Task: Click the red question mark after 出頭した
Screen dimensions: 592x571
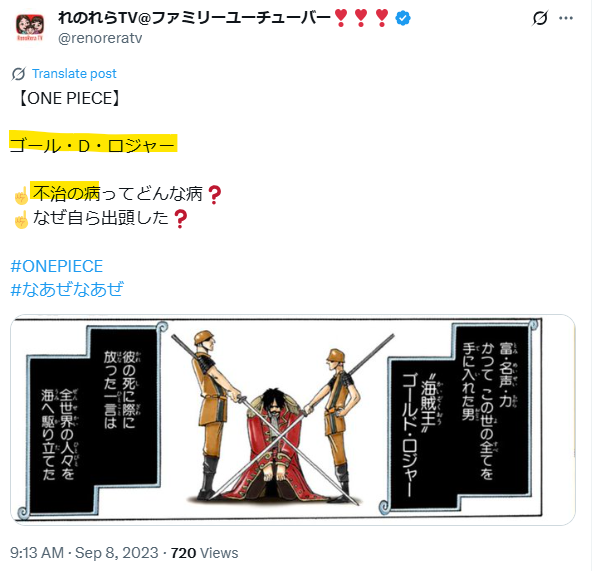Action: pyautogui.click(x=180, y=219)
